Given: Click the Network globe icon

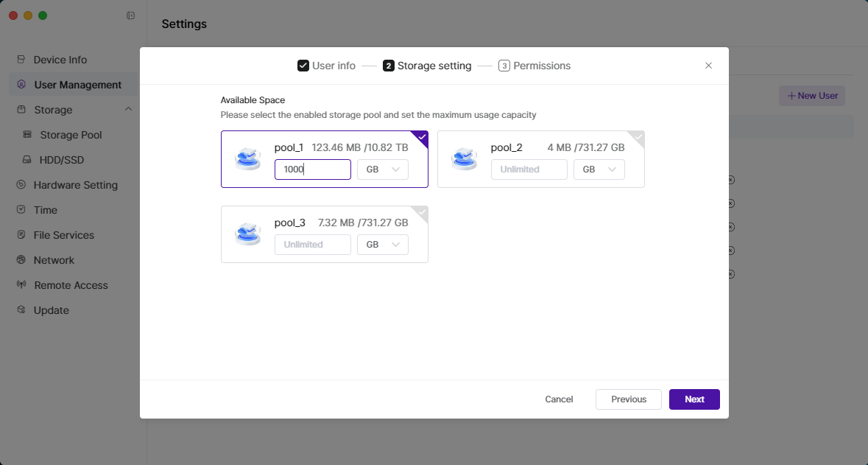Looking at the screenshot, I should (x=21, y=259).
